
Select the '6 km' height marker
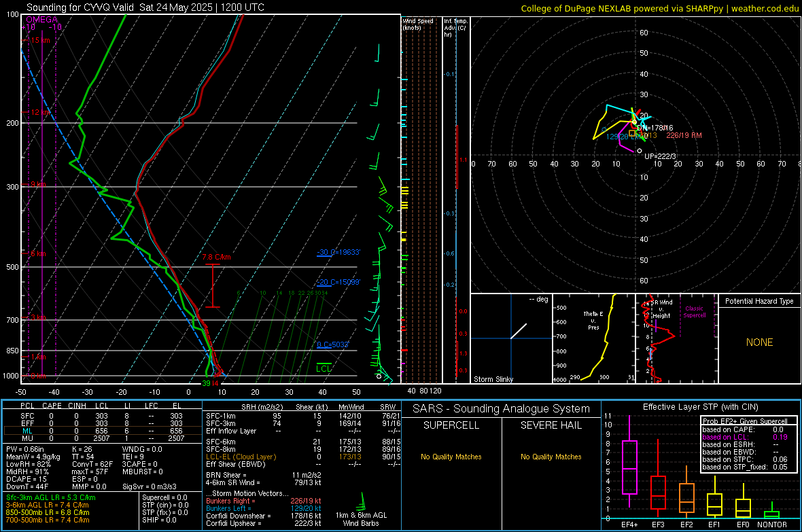[38, 253]
